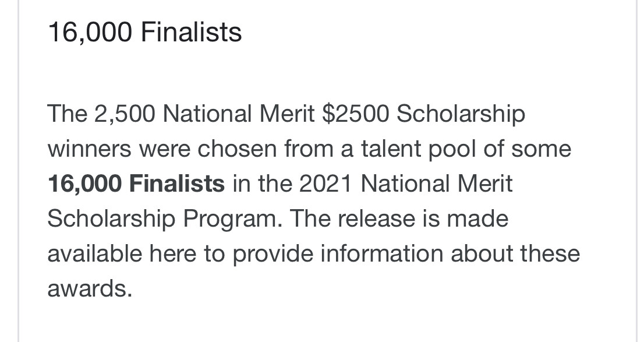Click the "2,500" number after "The"
This screenshot has width=644, height=342.
[125, 114]
